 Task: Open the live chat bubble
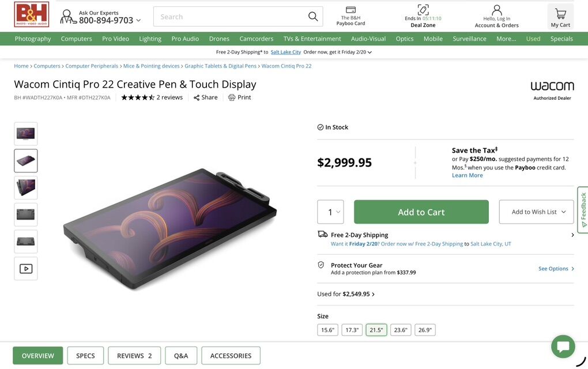pos(563,347)
